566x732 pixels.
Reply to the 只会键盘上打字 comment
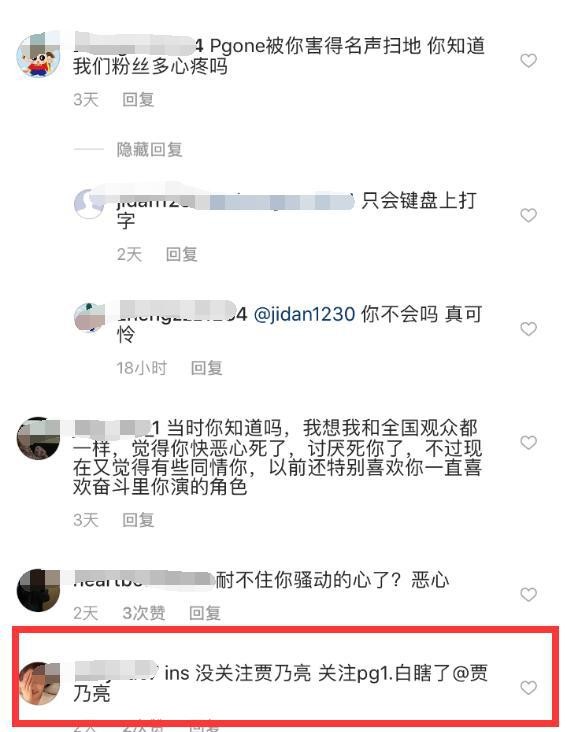point(182,254)
